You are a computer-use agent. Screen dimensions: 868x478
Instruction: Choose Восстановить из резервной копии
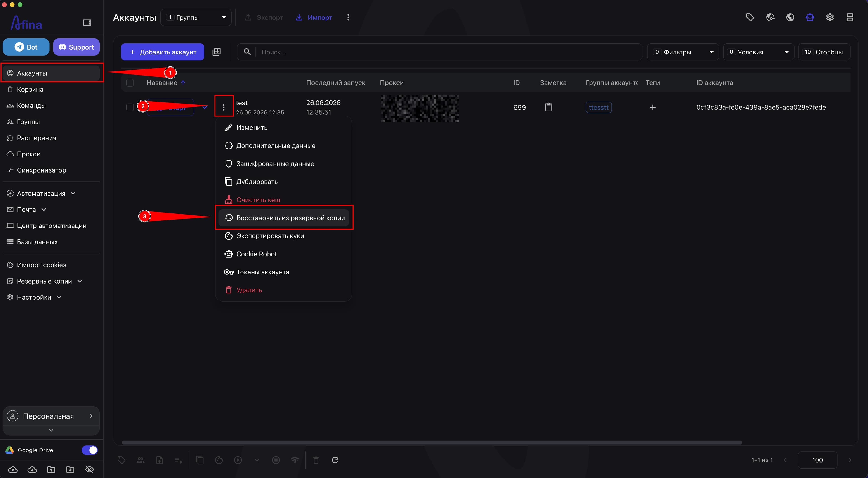tap(284, 218)
